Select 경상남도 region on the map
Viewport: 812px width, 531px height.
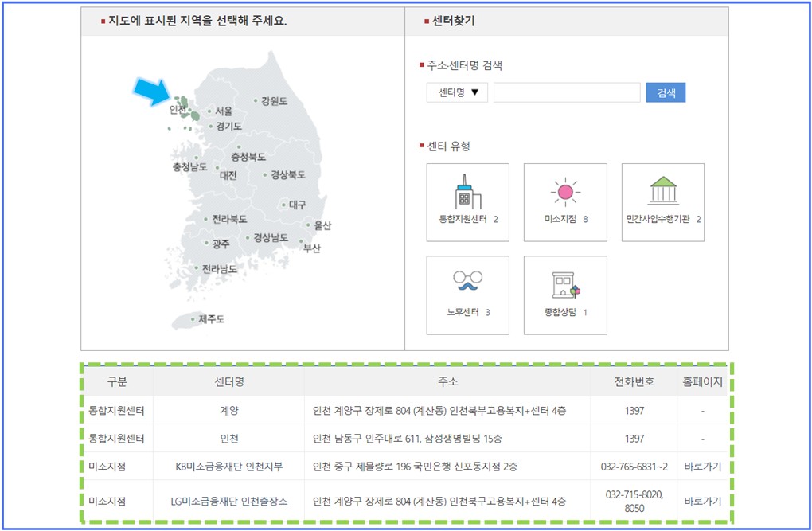tap(271, 238)
